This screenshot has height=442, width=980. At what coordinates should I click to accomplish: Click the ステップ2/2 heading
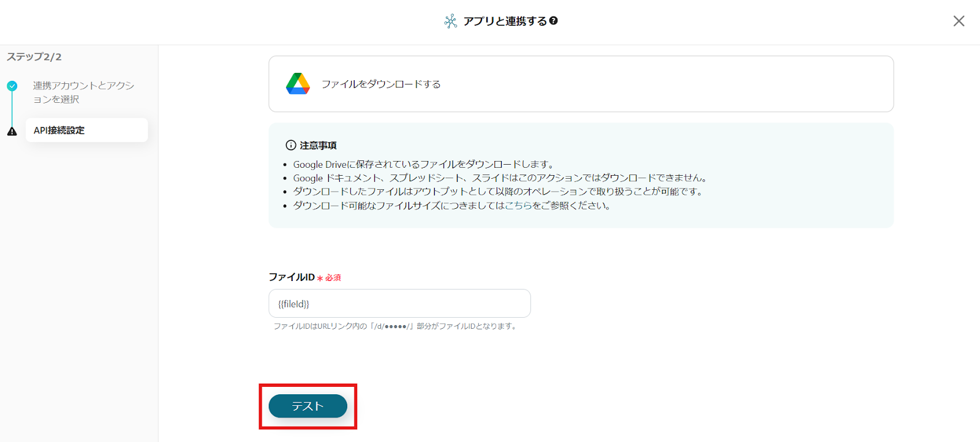[x=34, y=57]
